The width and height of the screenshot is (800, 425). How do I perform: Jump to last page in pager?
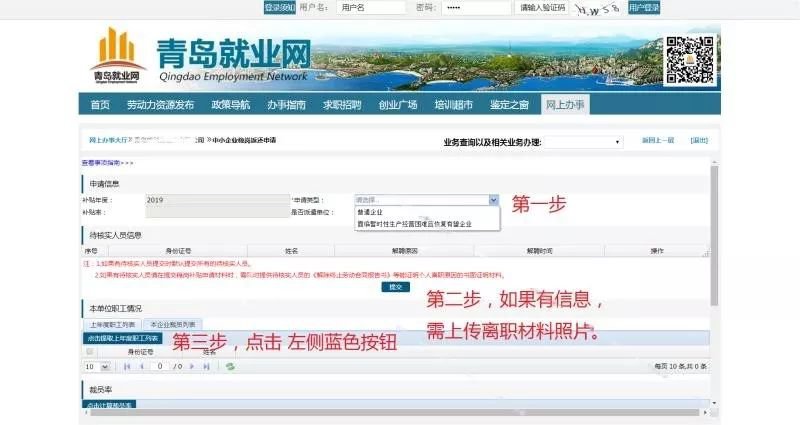point(206,367)
